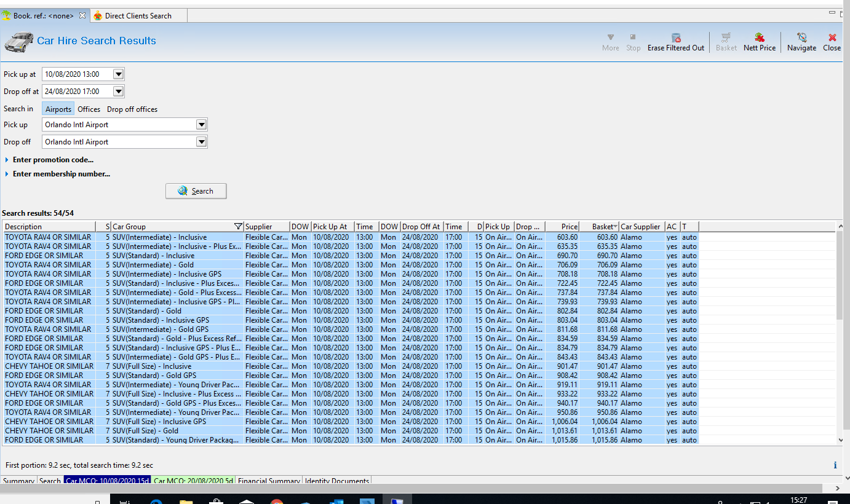Select the row SUV(Standard) - Inclusive GPS
This screenshot has width=850, height=504.
click(x=351, y=320)
